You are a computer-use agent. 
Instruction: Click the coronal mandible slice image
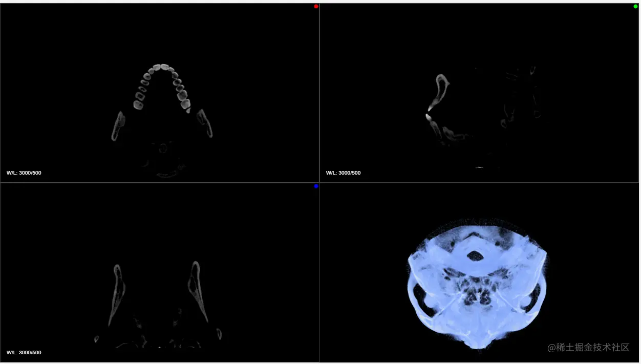click(158, 305)
